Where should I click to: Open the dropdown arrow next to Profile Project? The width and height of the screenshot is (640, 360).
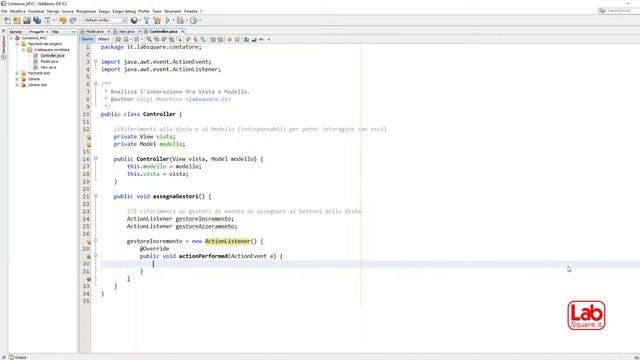coord(200,20)
